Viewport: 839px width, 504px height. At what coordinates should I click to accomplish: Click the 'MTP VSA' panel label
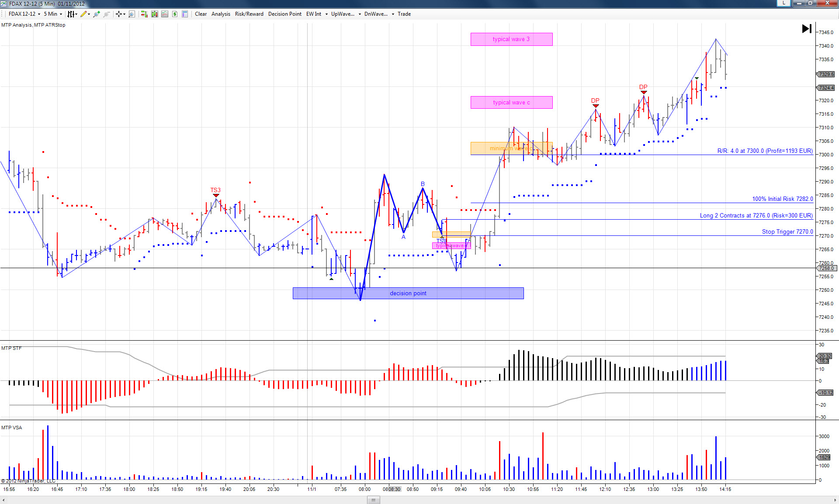[11, 428]
